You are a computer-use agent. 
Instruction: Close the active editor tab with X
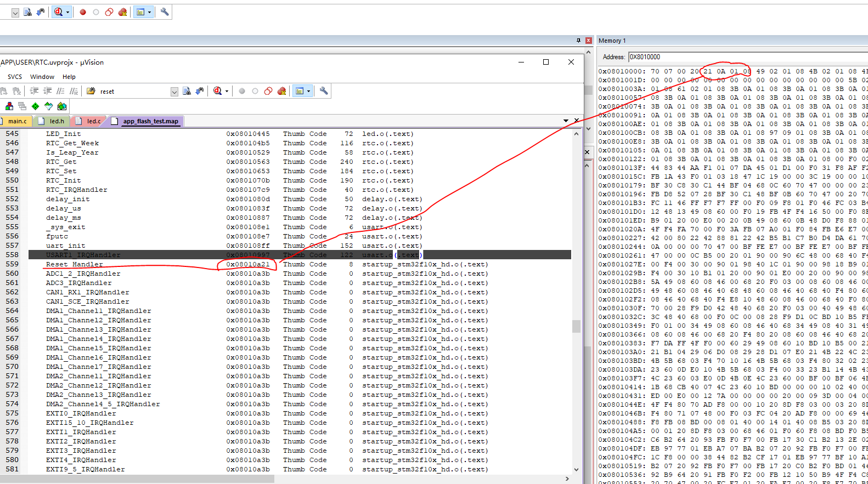click(577, 121)
